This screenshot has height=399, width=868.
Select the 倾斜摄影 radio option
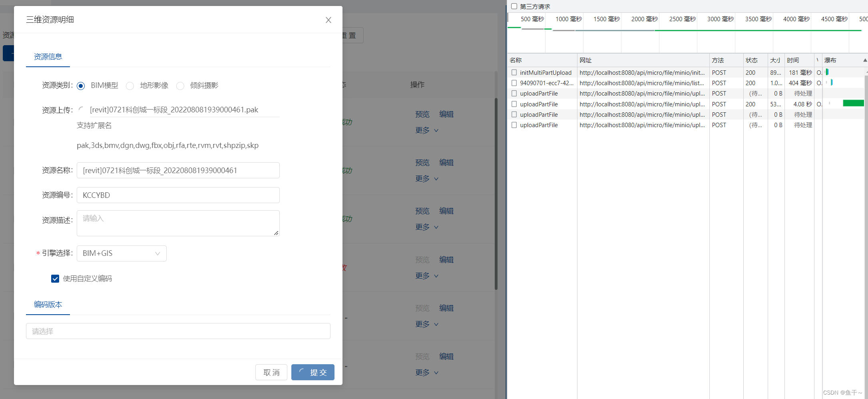[x=180, y=86]
